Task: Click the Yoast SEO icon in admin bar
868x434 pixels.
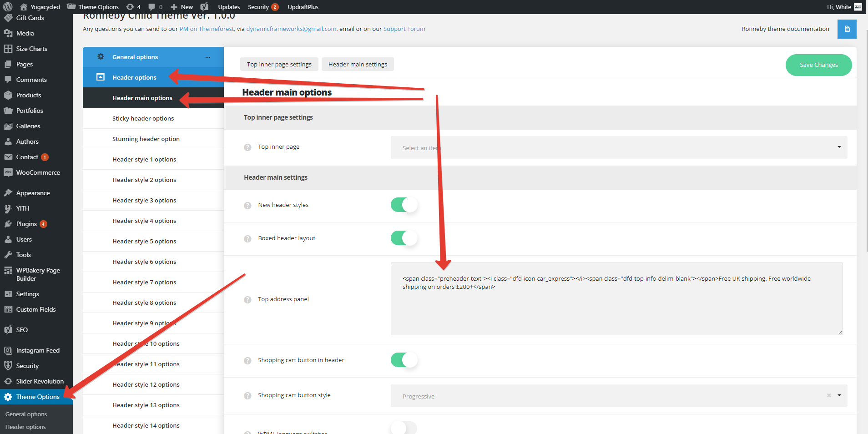Action: click(204, 7)
